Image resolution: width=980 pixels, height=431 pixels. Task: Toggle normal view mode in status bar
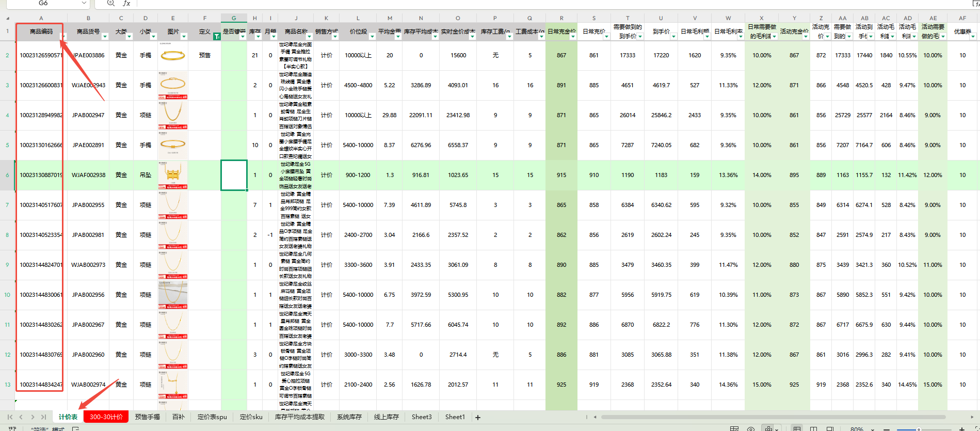[x=797, y=428]
